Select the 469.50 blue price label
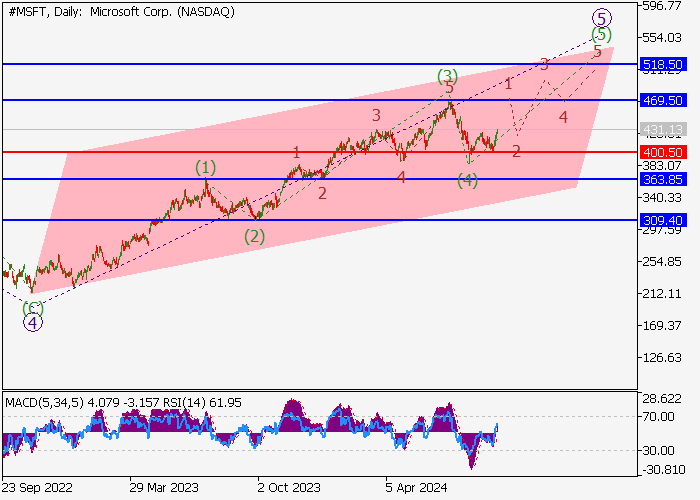The height and width of the screenshot is (500, 700). (x=663, y=100)
